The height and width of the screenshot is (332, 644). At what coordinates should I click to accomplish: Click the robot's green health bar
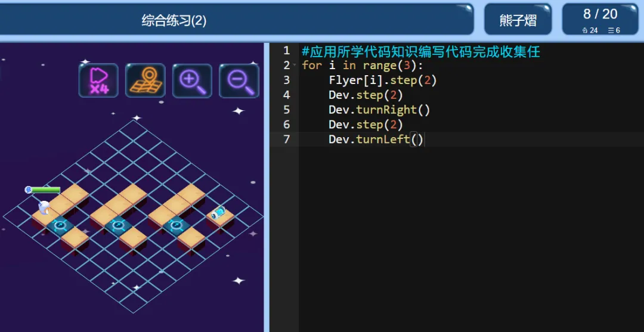pos(43,190)
